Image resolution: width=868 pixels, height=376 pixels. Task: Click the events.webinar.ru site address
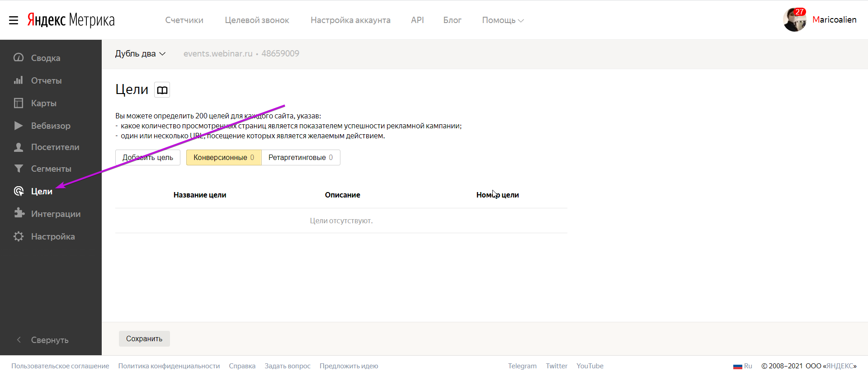(x=218, y=53)
